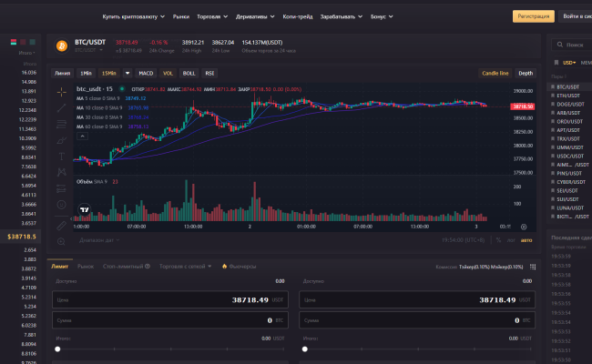
Task: Toggle the MACD indicator
Action: [146, 73]
